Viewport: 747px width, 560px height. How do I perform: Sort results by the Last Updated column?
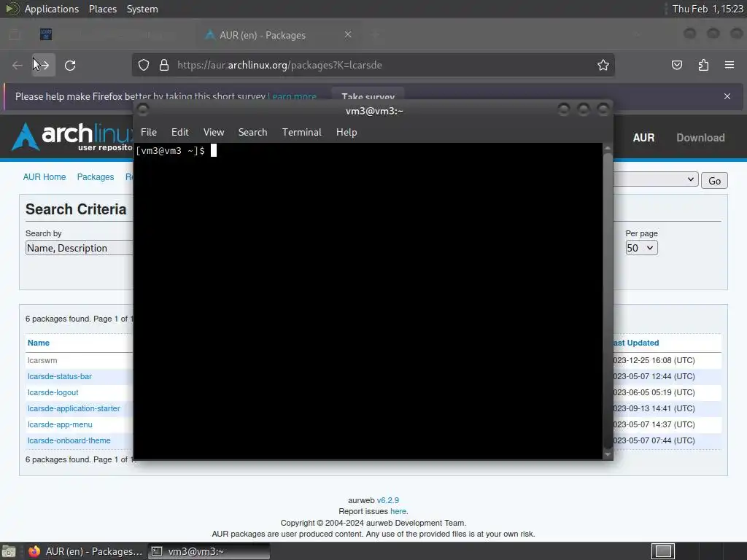click(635, 343)
